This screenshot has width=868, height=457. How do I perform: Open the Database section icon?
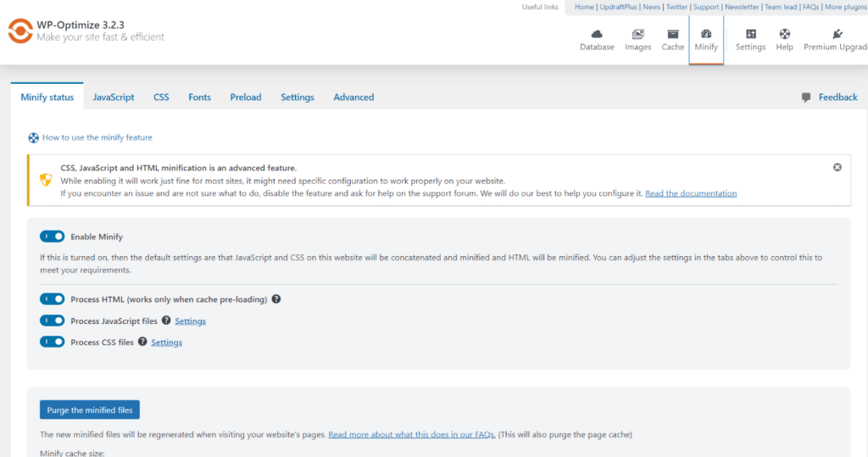tap(597, 35)
